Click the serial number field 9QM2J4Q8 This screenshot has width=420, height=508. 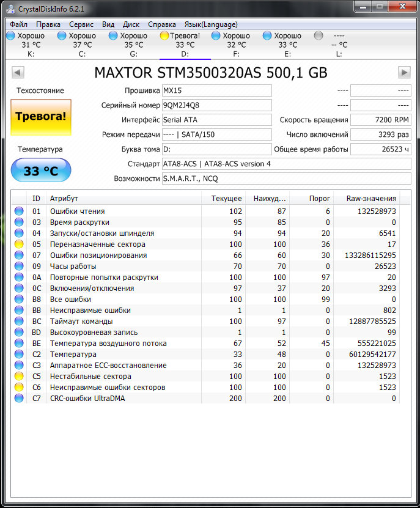tap(217, 105)
